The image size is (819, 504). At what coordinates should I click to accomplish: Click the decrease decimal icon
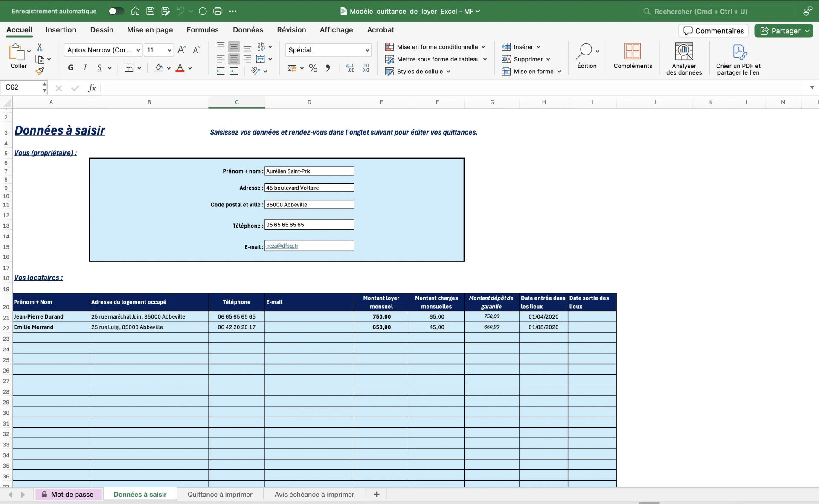tap(365, 68)
